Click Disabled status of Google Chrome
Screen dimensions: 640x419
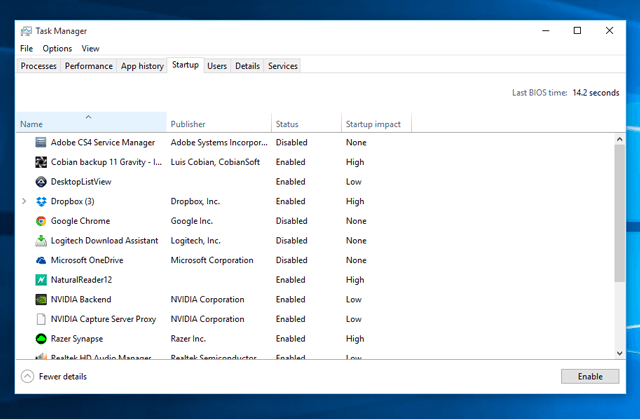pyautogui.click(x=291, y=221)
